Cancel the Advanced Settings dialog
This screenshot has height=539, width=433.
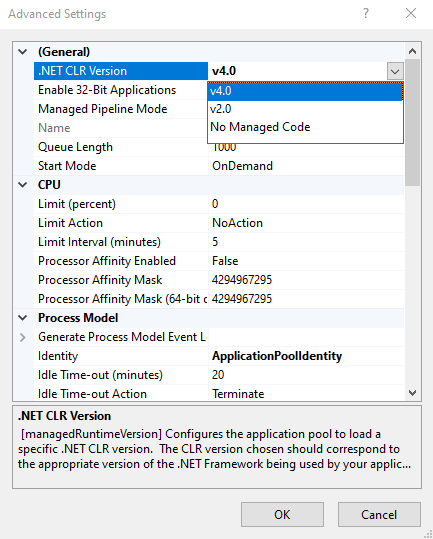379,515
